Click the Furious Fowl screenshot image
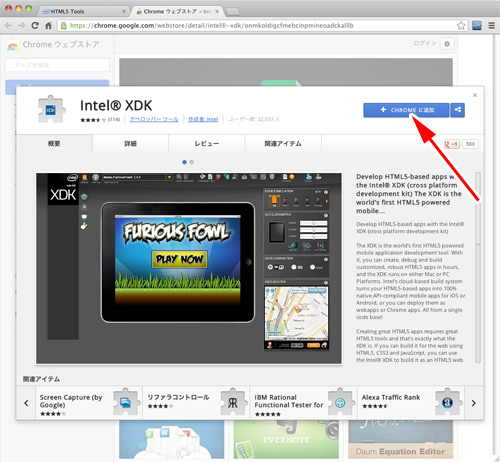500x462 pixels. 189,268
